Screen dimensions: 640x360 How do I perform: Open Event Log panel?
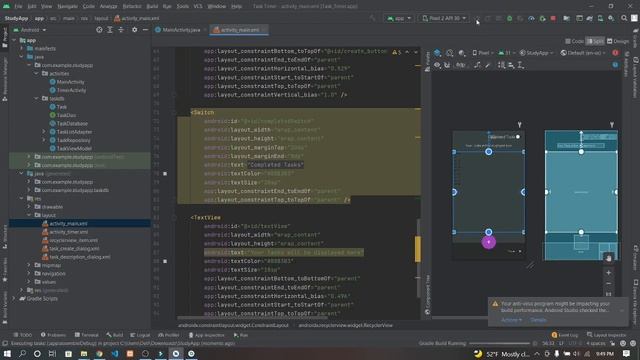point(564,335)
